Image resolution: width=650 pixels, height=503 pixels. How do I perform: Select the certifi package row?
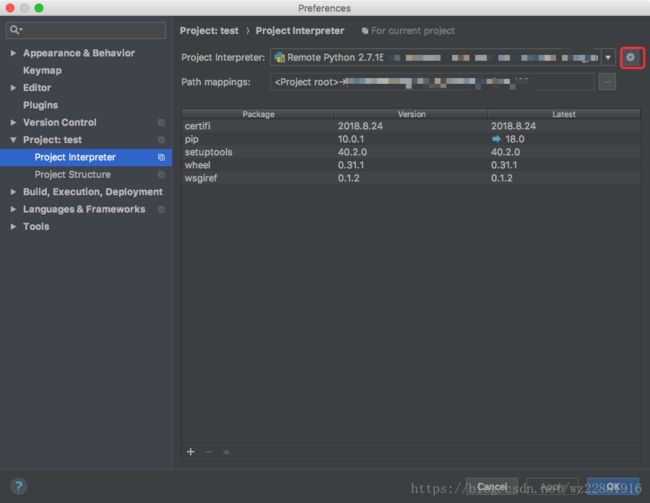(411, 126)
